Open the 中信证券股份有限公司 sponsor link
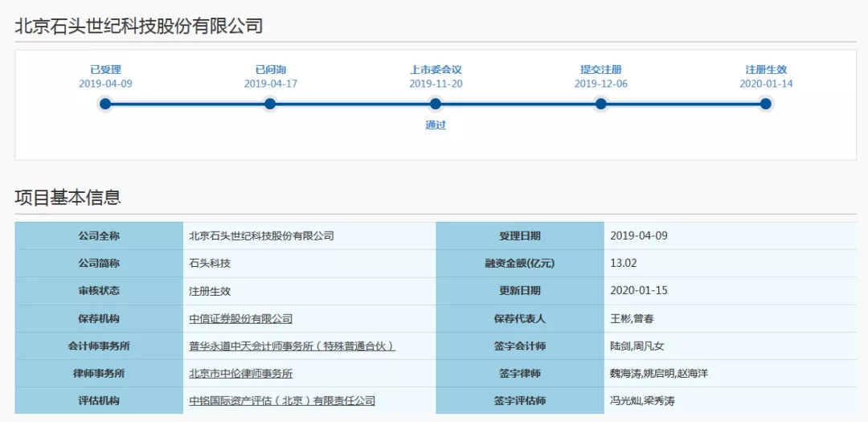This screenshot has height=422, width=868. click(x=240, y=319)
